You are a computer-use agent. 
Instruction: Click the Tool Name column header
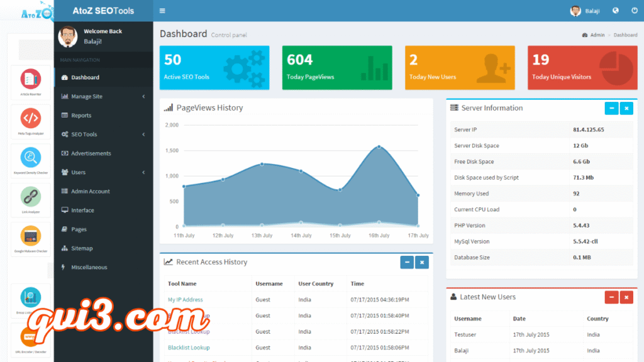point(182,283)
